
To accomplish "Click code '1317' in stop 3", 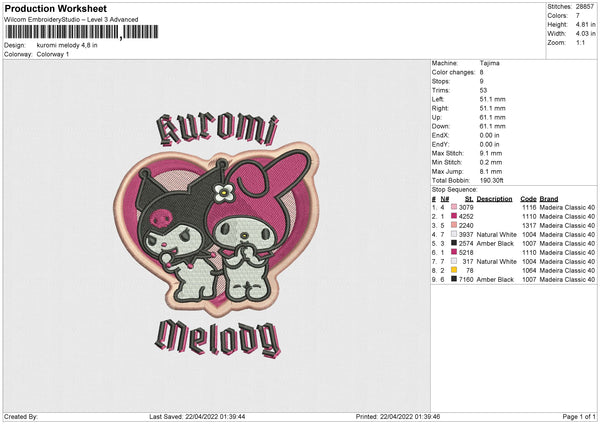I will tap(529, 225).
